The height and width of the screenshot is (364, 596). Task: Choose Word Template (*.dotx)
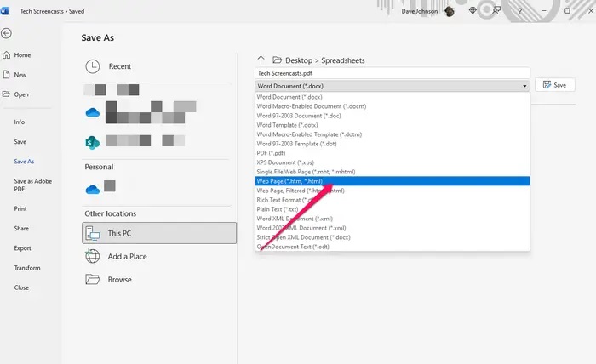(393, 125)
